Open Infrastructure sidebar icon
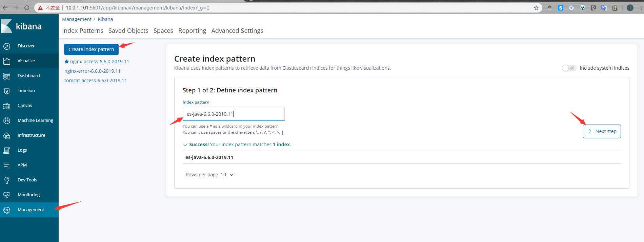644x242 pixels. tap(7, 135)
